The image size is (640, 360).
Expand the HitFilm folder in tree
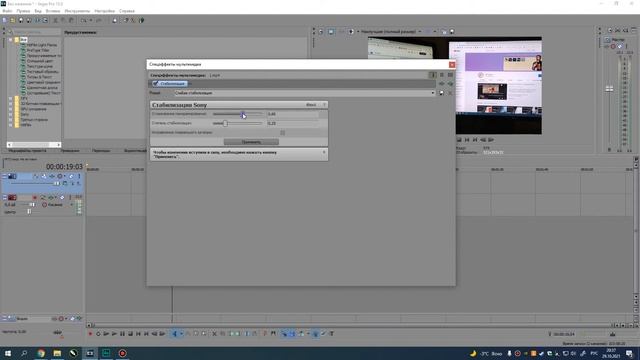(x=11, y=125)
